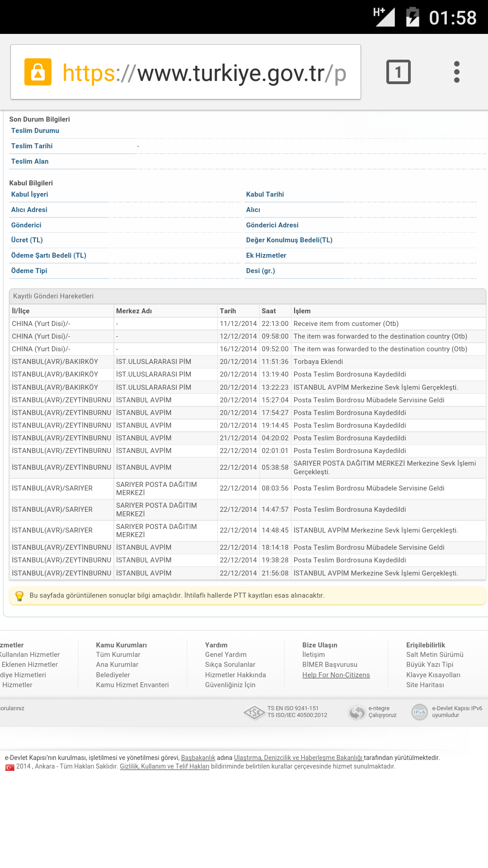Select Büyük Yazı Tipi option
The height and width of the screenshot is (868, 488).
coord(430,665)
